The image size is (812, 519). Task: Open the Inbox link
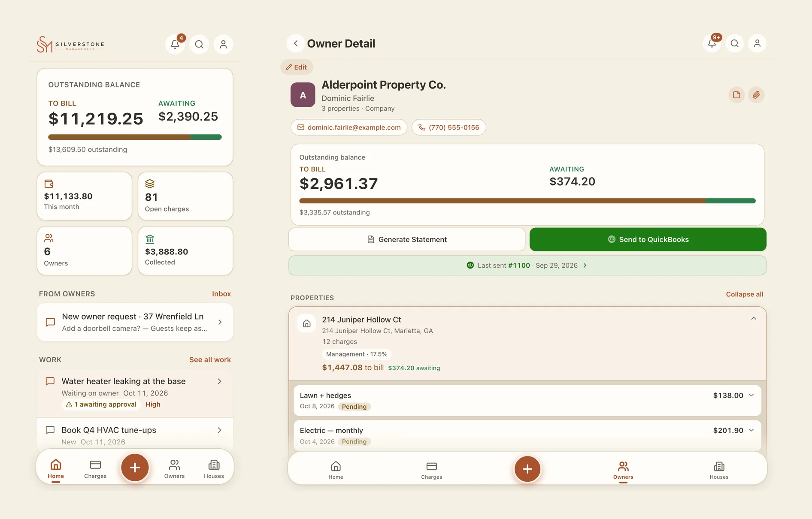click(x=221, y=294)
